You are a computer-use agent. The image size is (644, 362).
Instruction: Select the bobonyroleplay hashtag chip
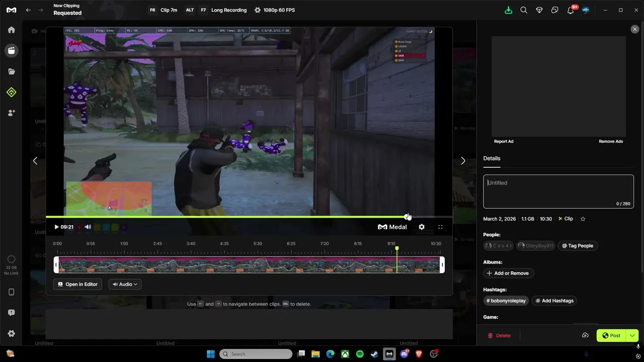pos(506,301)
